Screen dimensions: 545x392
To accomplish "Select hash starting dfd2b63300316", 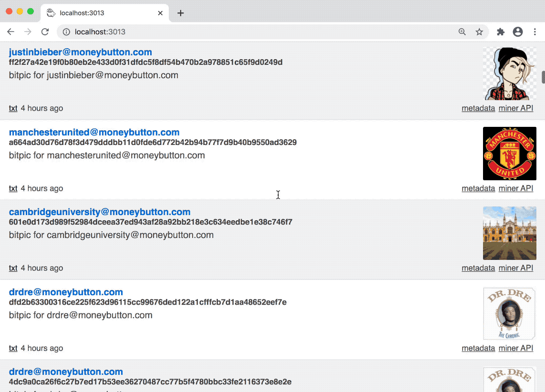I will pos(148,302).
